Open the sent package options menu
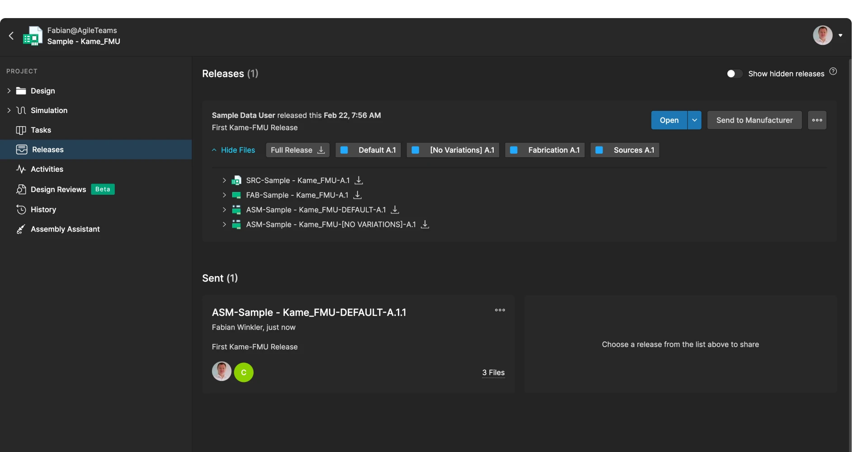 coord(500,310)
